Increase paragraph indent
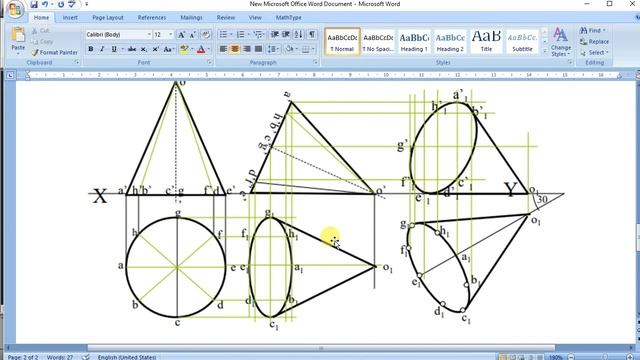This screenshot has width=640, height=360. (286, 35)
